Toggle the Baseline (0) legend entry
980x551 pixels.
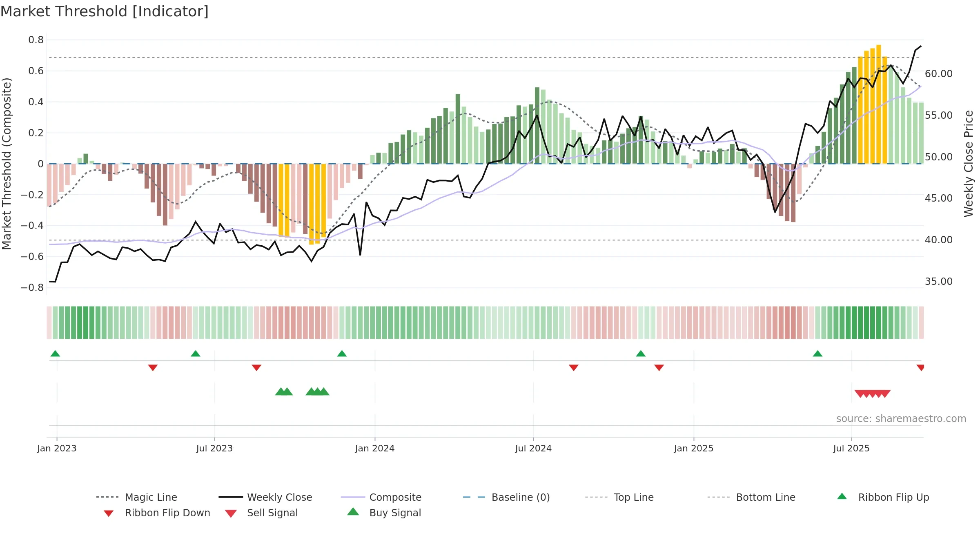click(506, 497)
